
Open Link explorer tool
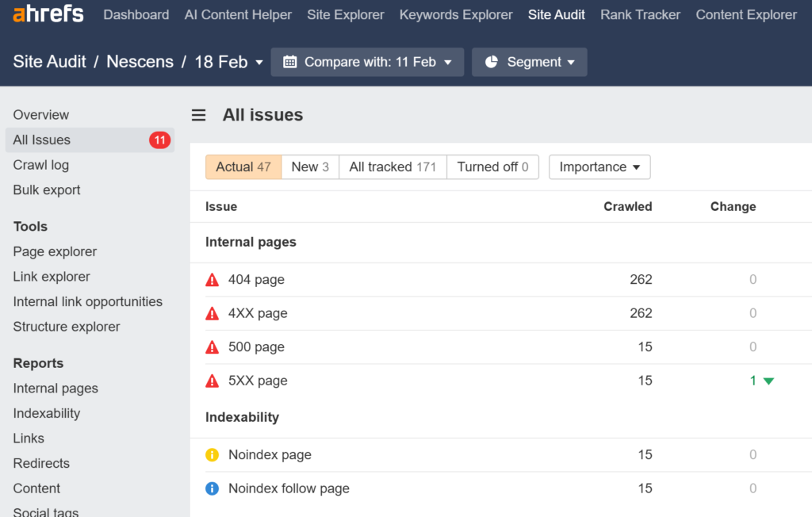[52, 277]
